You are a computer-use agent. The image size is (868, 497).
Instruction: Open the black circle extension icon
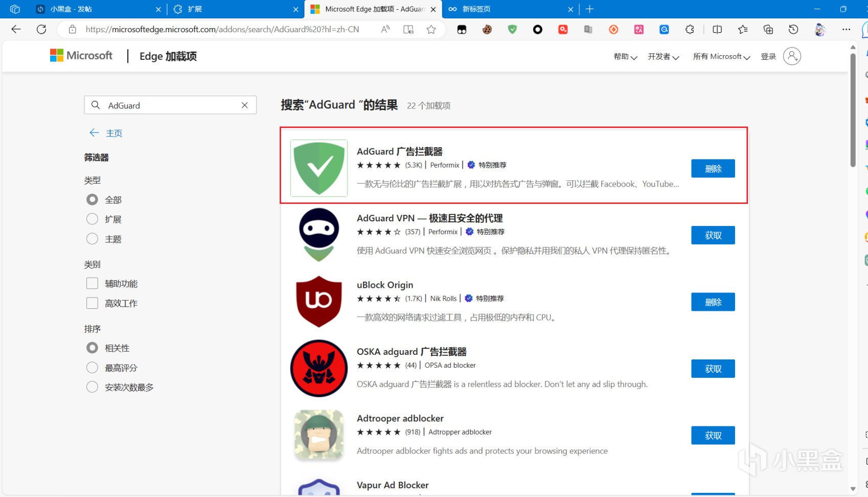point(537,30)
